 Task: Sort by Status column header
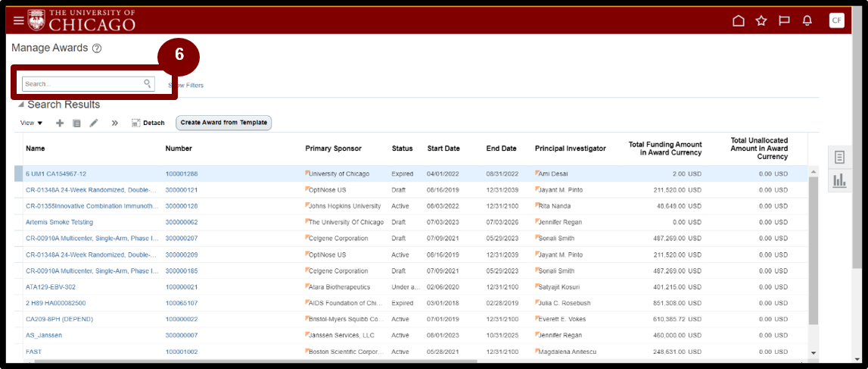point(403,149)
